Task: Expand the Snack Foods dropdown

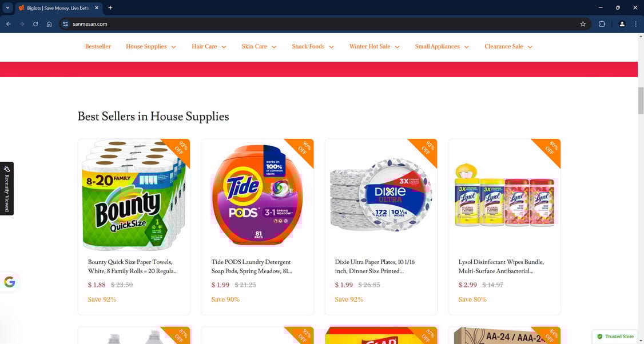Action: pyautogui.click(x=312, y=46)
